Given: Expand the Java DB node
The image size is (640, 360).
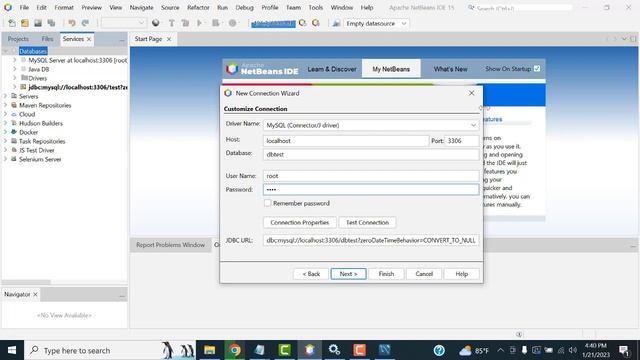Looking at the screenshot, I should (15, 69).
